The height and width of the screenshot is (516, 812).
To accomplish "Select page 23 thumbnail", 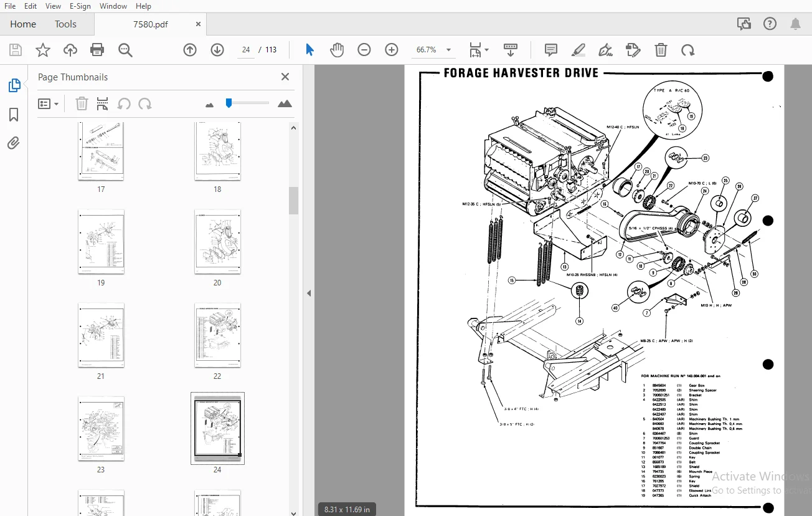I will pos(101,429).
